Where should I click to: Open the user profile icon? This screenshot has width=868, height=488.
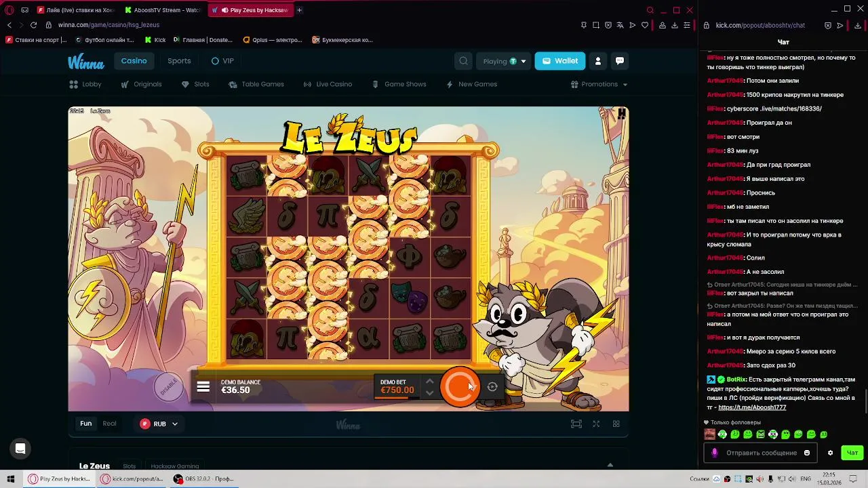click(598, 61)
